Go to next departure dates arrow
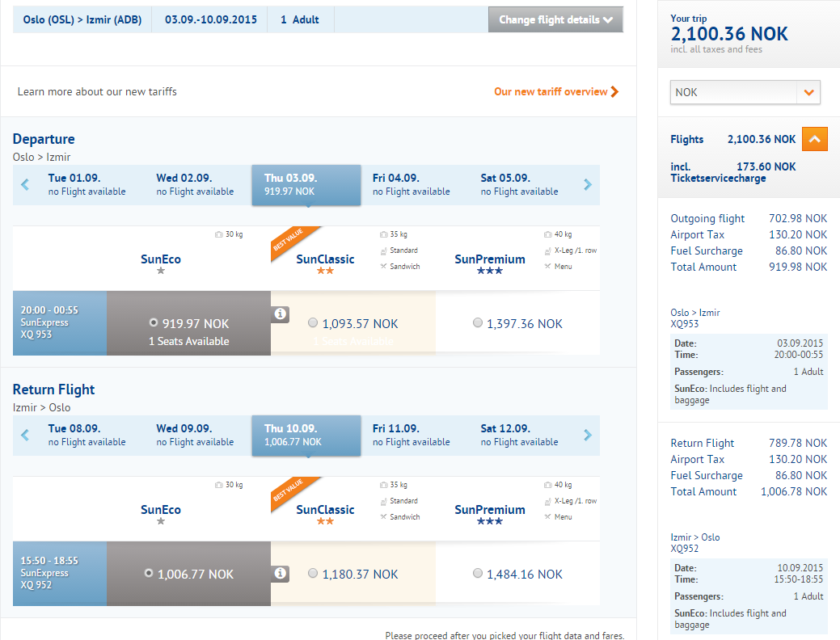 coord(588,185)
